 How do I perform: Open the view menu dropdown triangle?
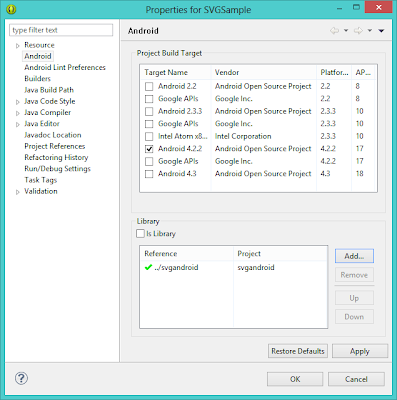click(381, 31)
